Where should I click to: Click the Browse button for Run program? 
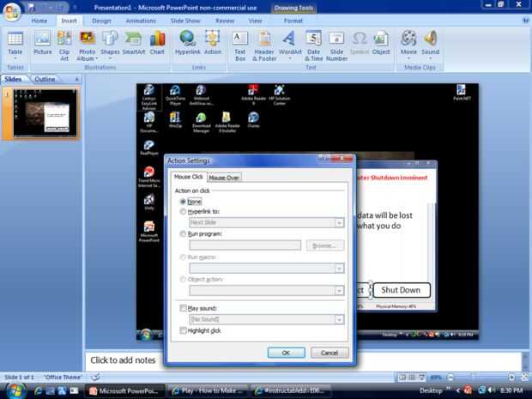[324, 245]
